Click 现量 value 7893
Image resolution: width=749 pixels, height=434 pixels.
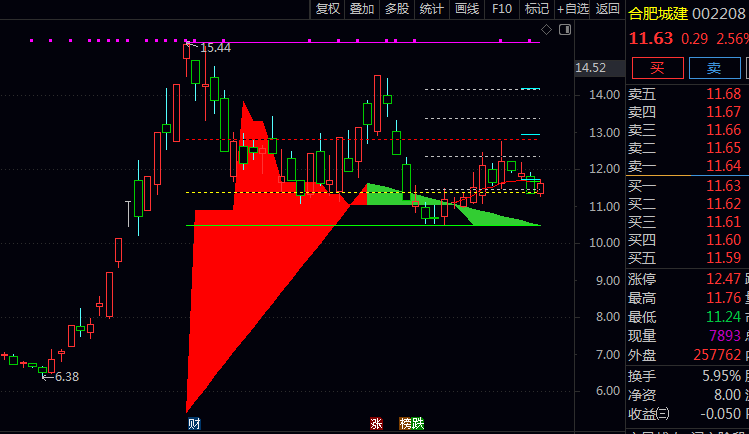[x=725, y=336]
